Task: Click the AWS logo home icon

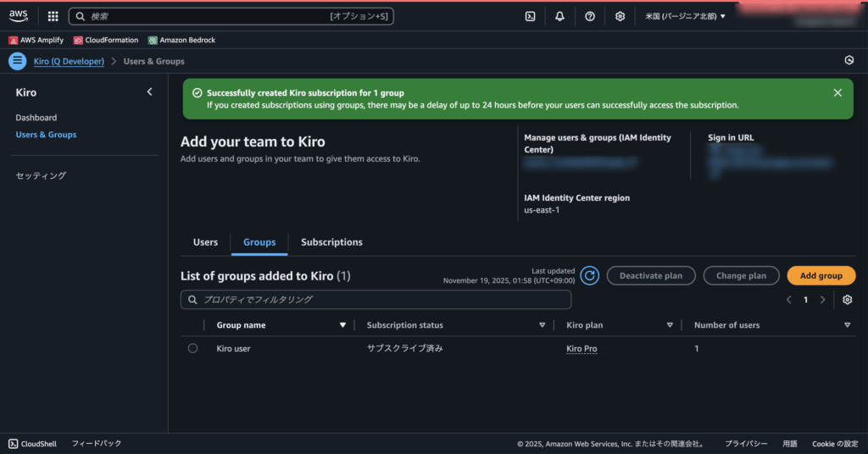Action: [19, 16]
